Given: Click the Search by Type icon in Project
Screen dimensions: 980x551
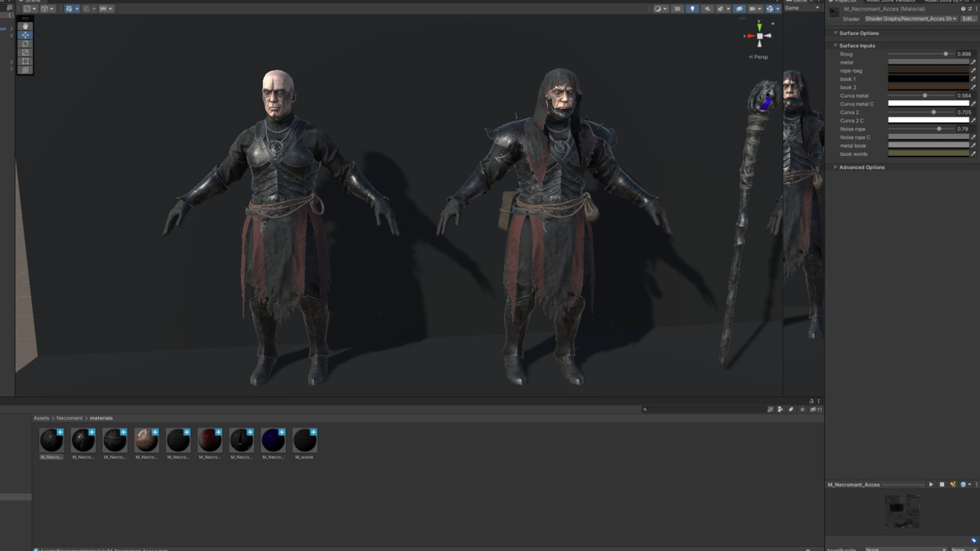Looking at the screenshot, I should [781, 410].
